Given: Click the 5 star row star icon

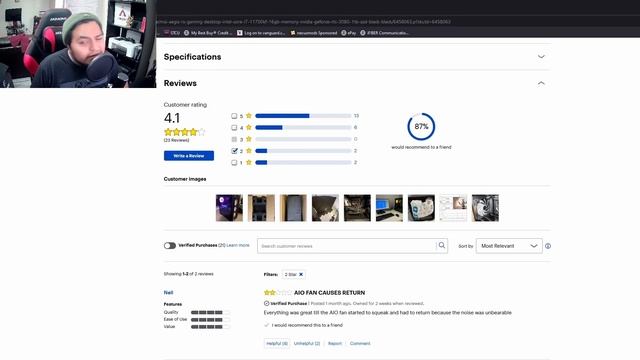Looking at the screenshot, I should click(249, 116).
